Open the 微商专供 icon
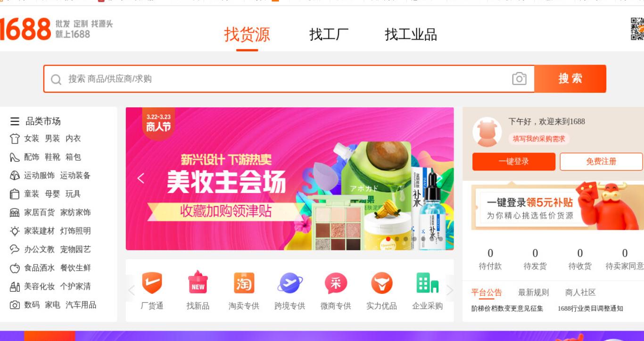 [336, 283]
